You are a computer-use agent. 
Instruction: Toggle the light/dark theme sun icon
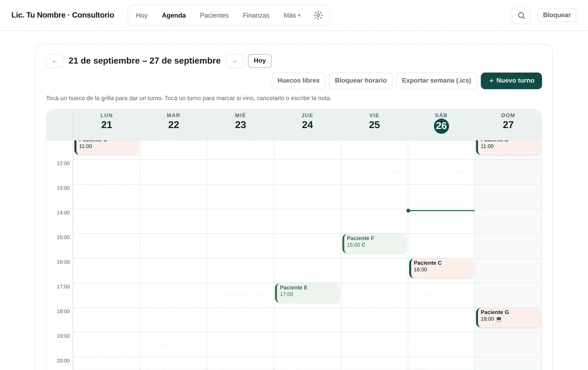click(318, 15)
